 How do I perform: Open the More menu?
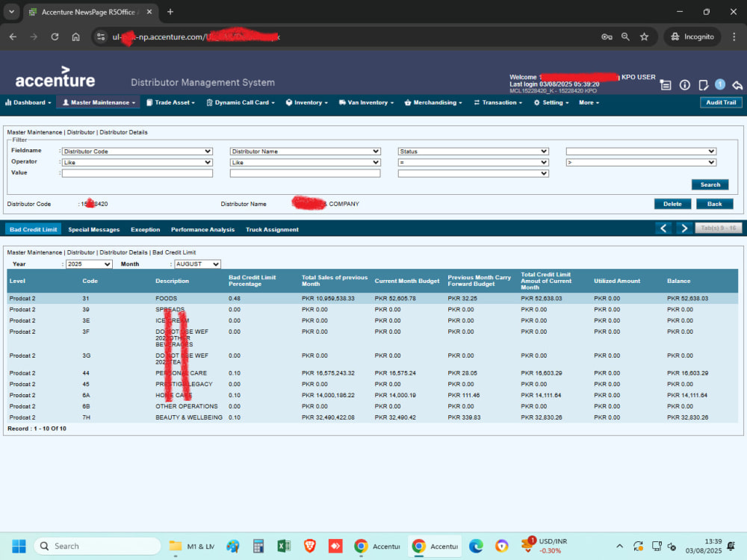(589, 102)
